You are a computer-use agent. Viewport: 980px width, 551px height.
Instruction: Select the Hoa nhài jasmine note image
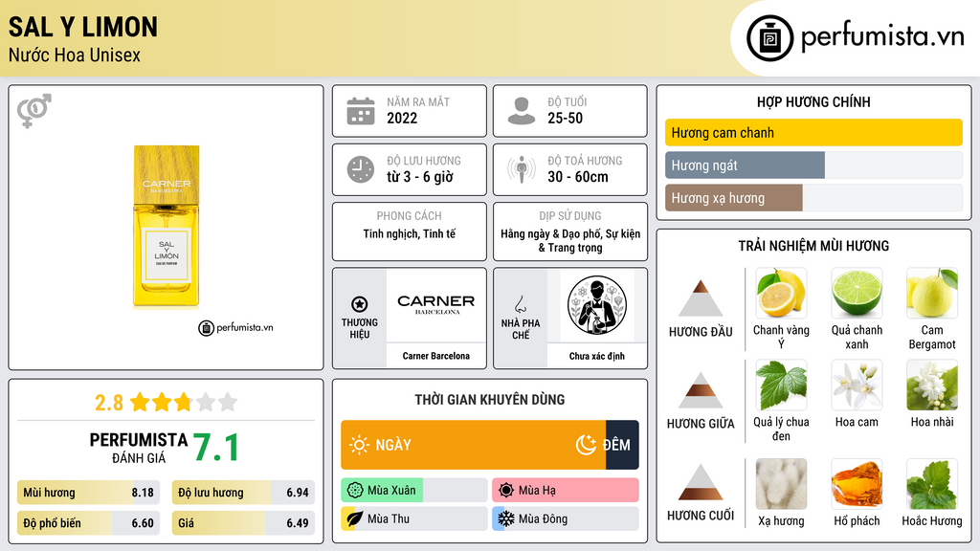[x=932, y=386]
